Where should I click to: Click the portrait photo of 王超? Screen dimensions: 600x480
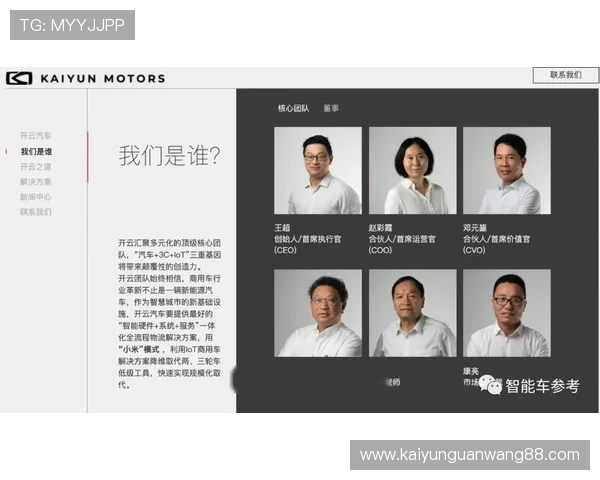click(x=318, y=170)
